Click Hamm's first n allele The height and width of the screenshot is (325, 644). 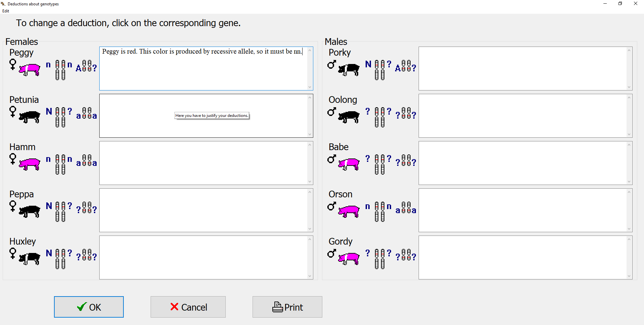tap(49, 159)
